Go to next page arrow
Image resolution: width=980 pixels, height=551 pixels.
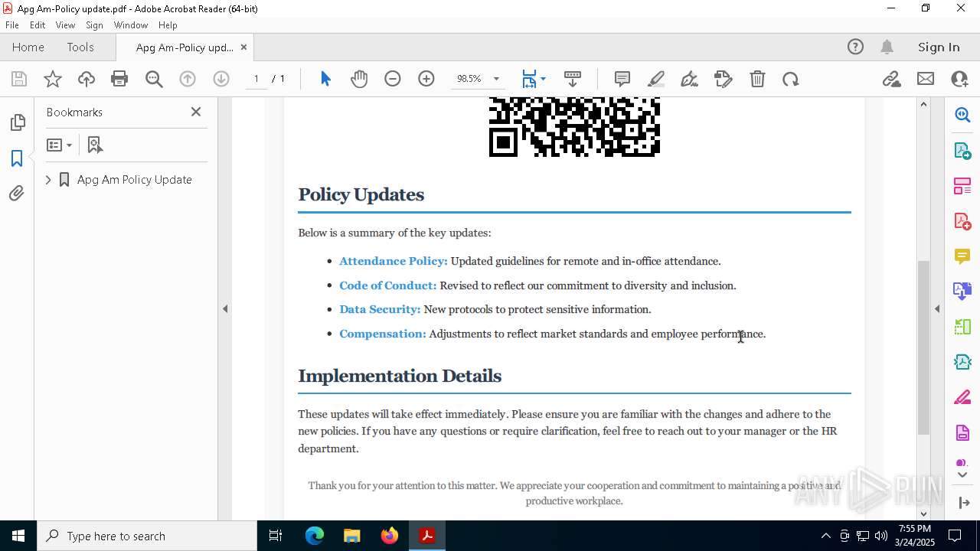[221, 79]
